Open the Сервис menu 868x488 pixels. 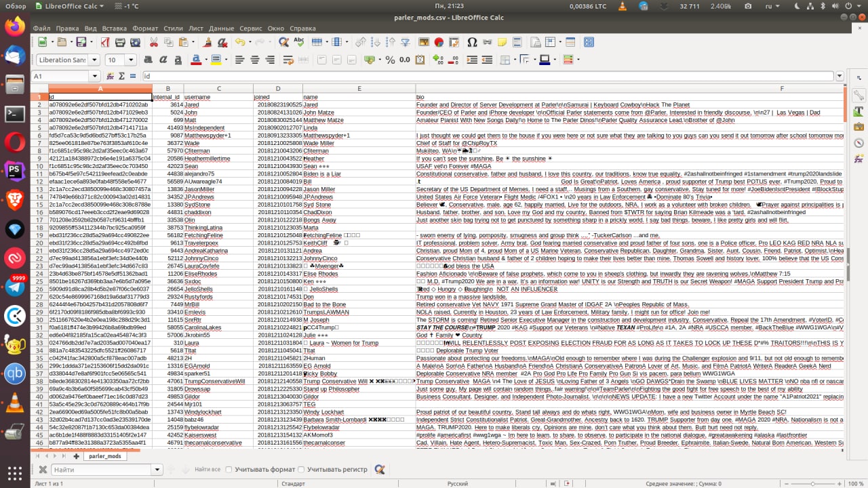(251, 28)
